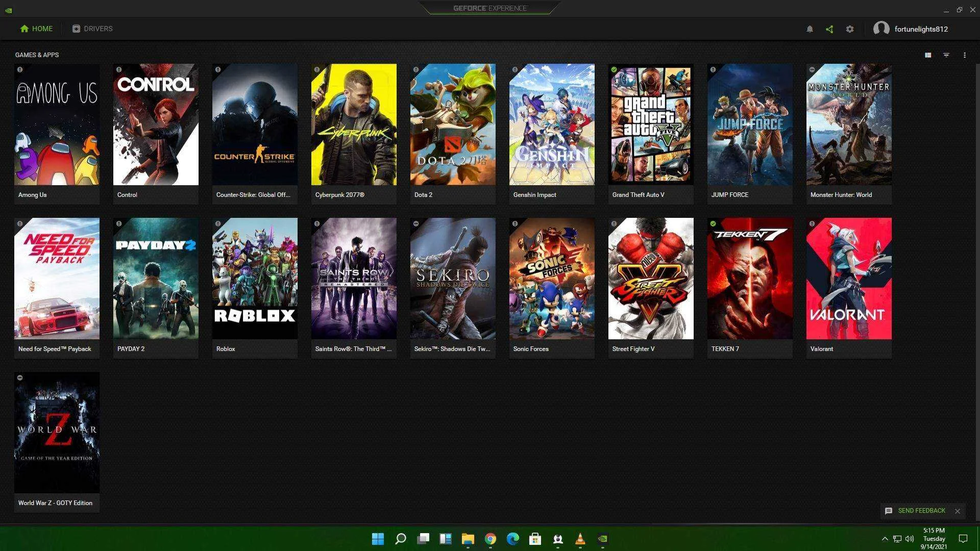This screenshot has height=551, width=980.
Task: Click World War Z status badge
Action: pyautogui.click(x=20, y=378)
